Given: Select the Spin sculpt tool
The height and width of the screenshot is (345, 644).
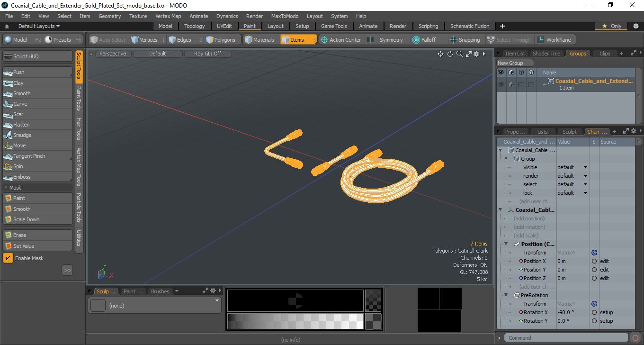Looking at the screenshot, I should pyautogui.click(x=38, y=166).
